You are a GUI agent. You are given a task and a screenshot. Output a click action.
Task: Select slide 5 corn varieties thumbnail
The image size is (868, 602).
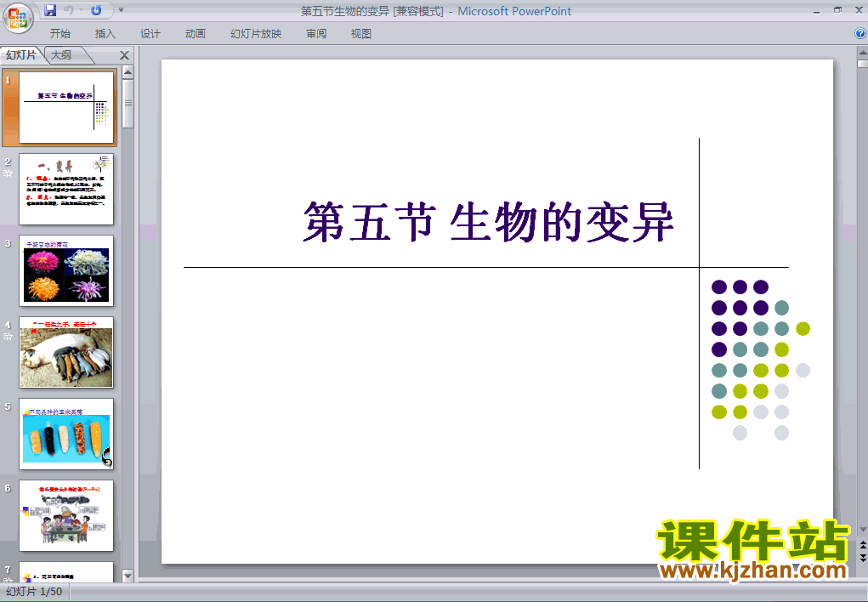point(66,434)
